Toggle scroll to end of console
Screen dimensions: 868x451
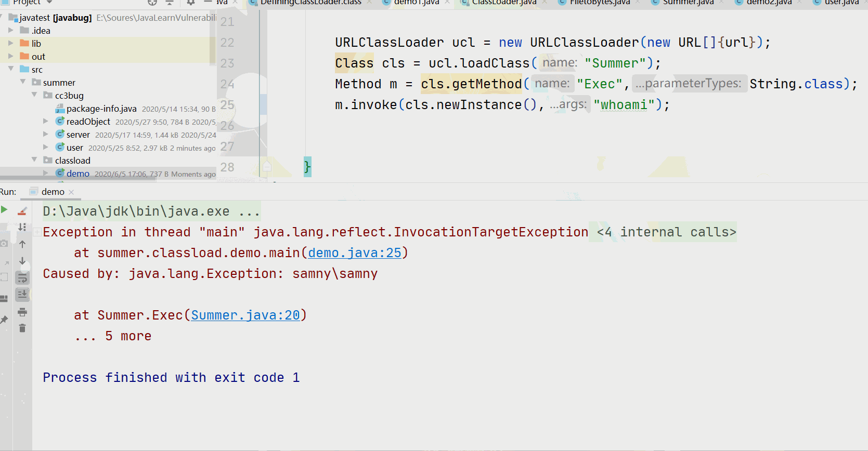pos(22,295)
